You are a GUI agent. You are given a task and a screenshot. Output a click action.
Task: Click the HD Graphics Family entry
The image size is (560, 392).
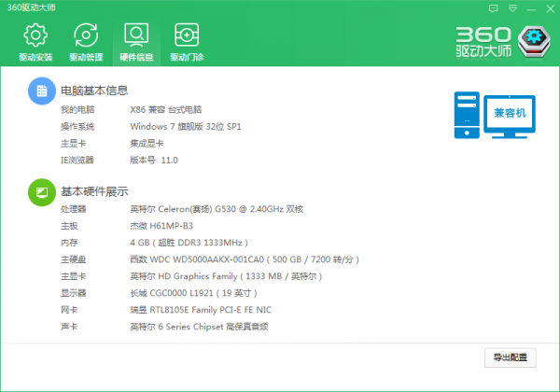click(x=226, y=276)
